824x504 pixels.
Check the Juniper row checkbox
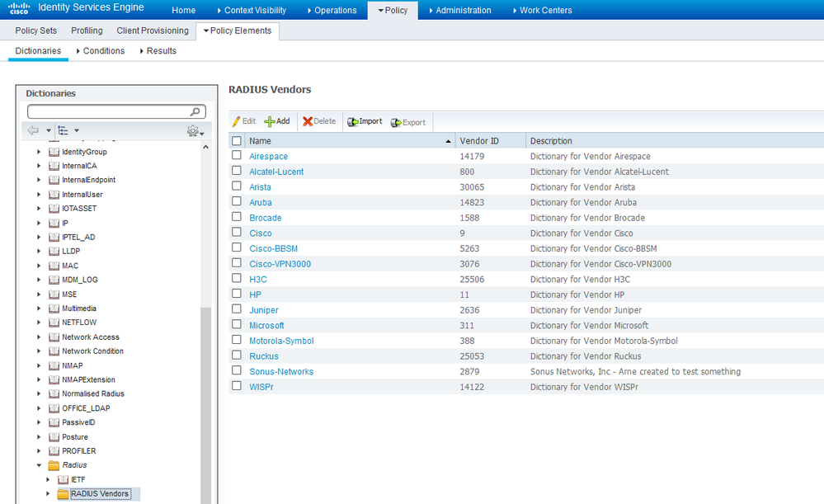pyautogui.click(x=237, y=309)
